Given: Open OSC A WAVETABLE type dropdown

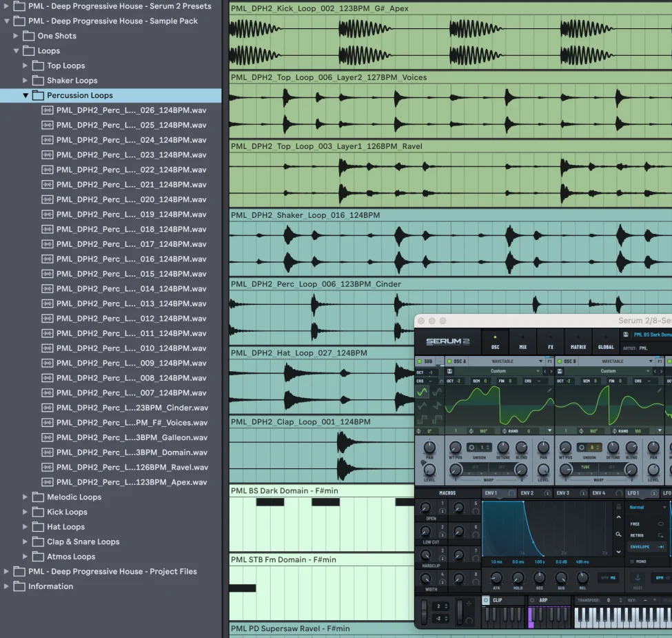Looking at the screenshot, I should tap(506, 361).
